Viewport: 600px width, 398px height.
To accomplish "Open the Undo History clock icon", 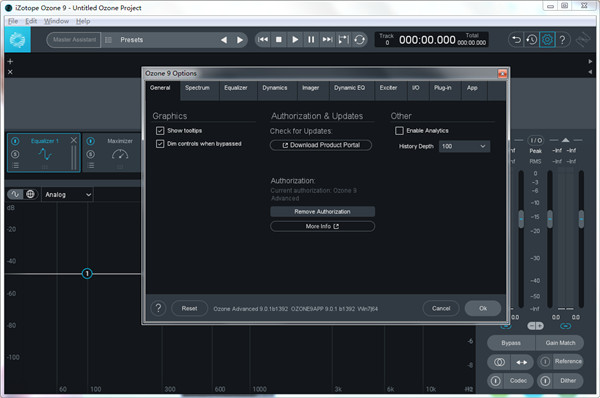I will coord(532,39).
